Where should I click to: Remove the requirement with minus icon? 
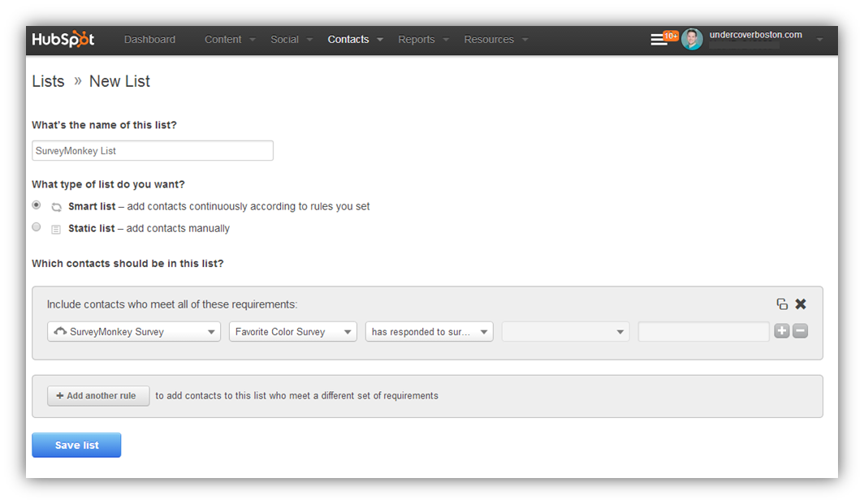(800, 331)
